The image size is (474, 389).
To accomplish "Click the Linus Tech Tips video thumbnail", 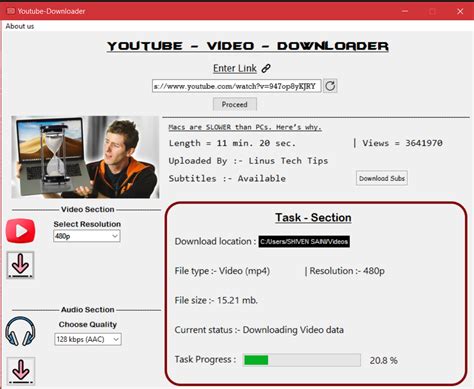I will click(85, 157).
